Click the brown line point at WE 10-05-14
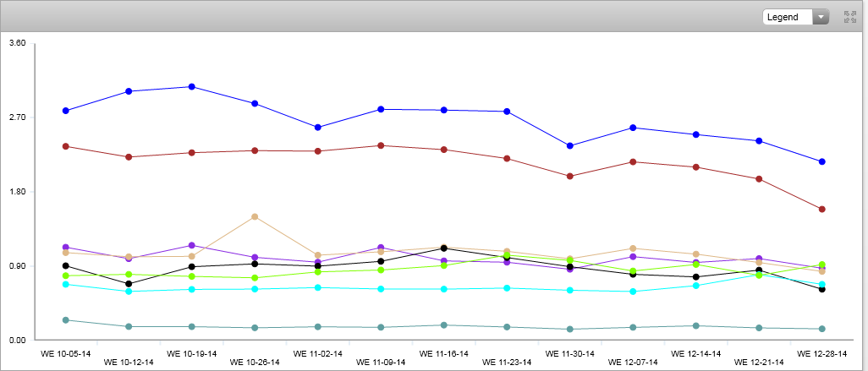This screenshot has height=371, width=868. (x=66, y=146)
